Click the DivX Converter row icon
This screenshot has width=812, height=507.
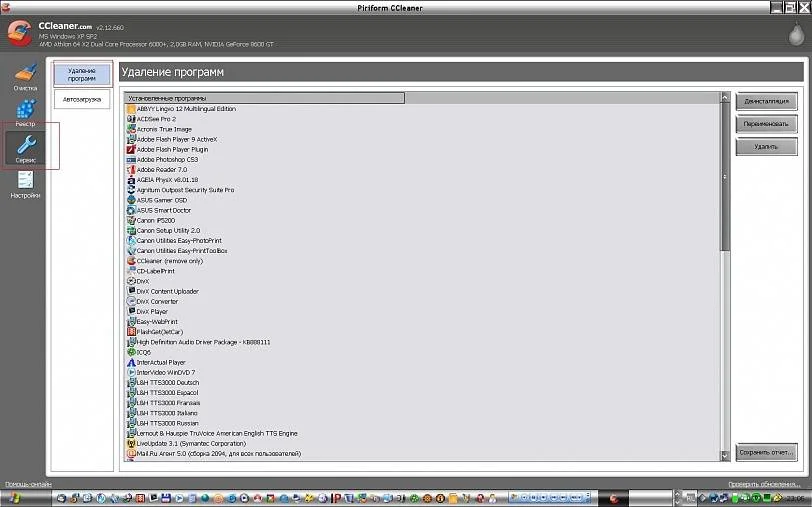131,301
